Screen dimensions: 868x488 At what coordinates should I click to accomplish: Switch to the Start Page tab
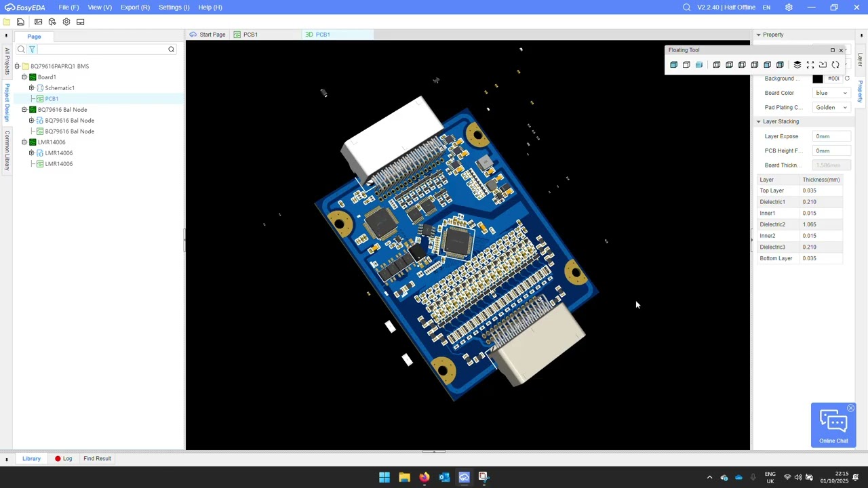point(208,35)
